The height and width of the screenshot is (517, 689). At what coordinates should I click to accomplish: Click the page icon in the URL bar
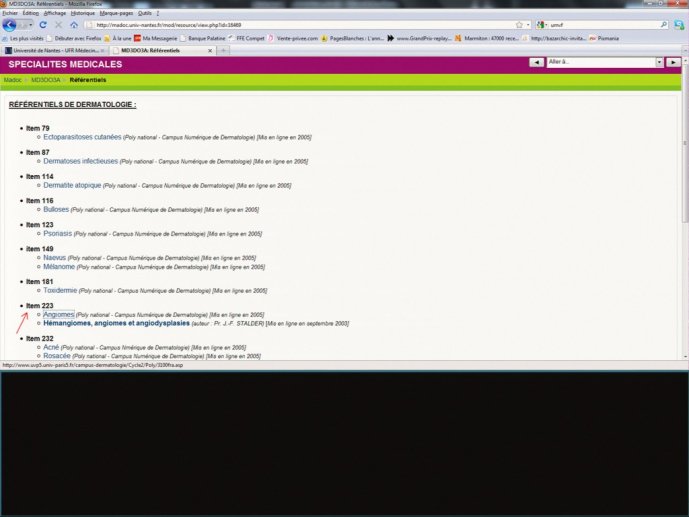[x=90, y=25]
